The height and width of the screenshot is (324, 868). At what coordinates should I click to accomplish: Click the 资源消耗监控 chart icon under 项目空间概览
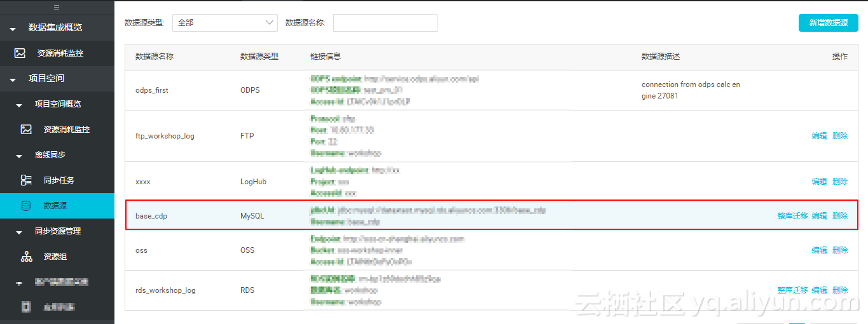coord(26,130)
